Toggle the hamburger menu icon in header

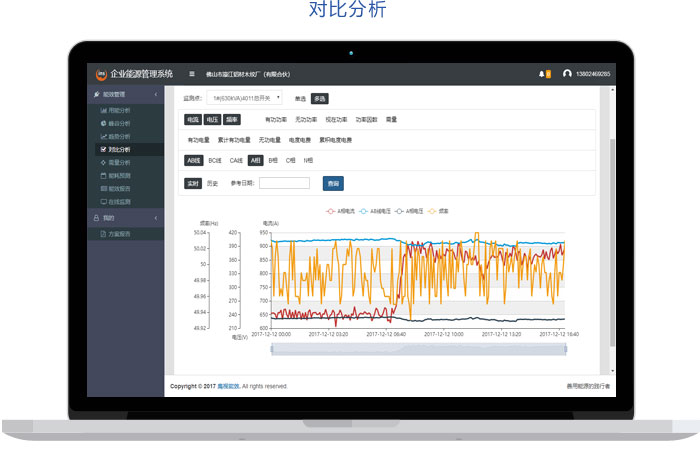pyautogui.click(x=192, y=74)
